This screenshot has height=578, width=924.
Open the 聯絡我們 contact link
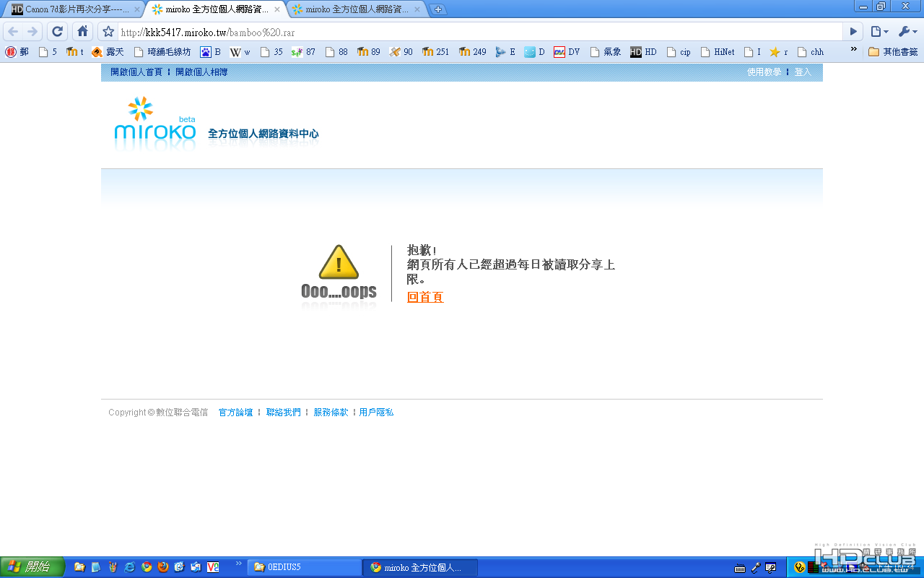284,413
